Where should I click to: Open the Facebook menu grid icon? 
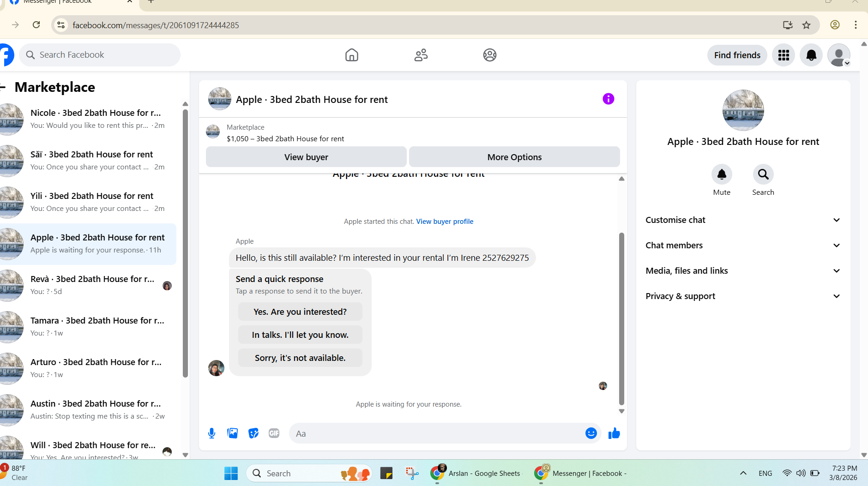coord(784,55)
